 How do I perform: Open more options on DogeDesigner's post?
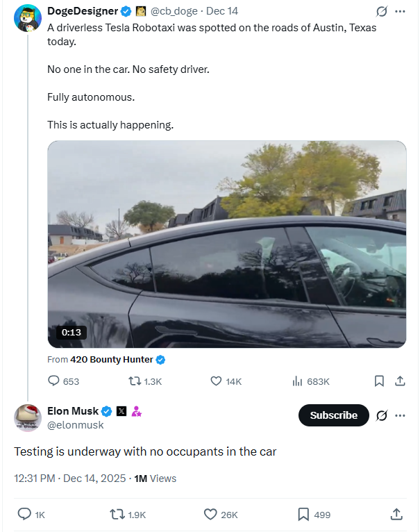pyautogui.click(x=400, y=11)
